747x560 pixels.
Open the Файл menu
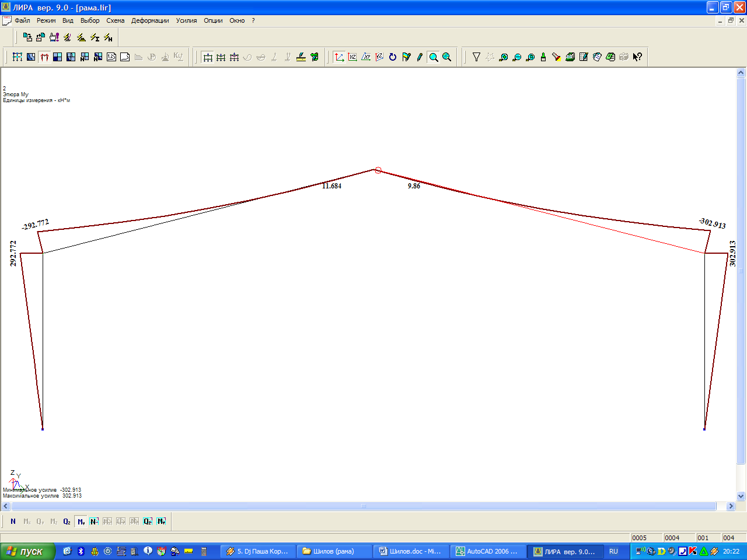tap(22, 20)
